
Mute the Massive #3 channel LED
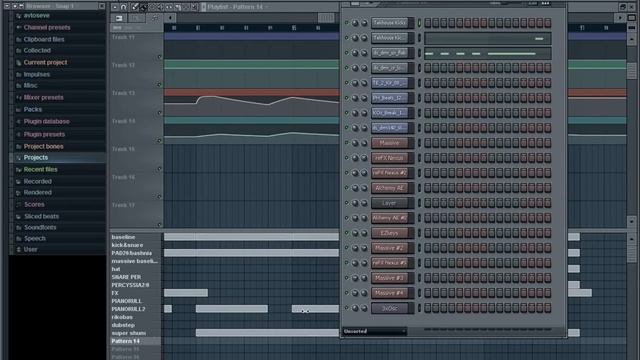[x=347, y=278]
